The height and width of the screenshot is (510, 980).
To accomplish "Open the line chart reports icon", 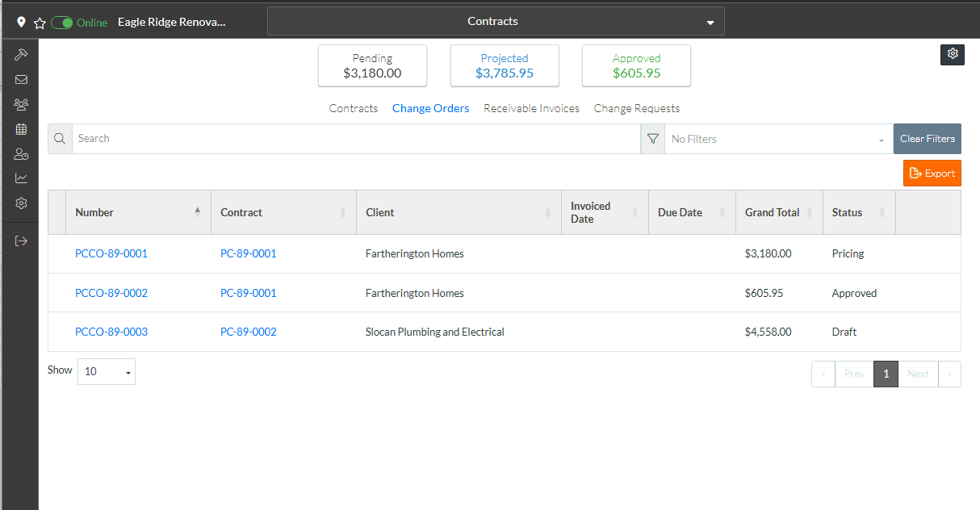I will 21,178.
